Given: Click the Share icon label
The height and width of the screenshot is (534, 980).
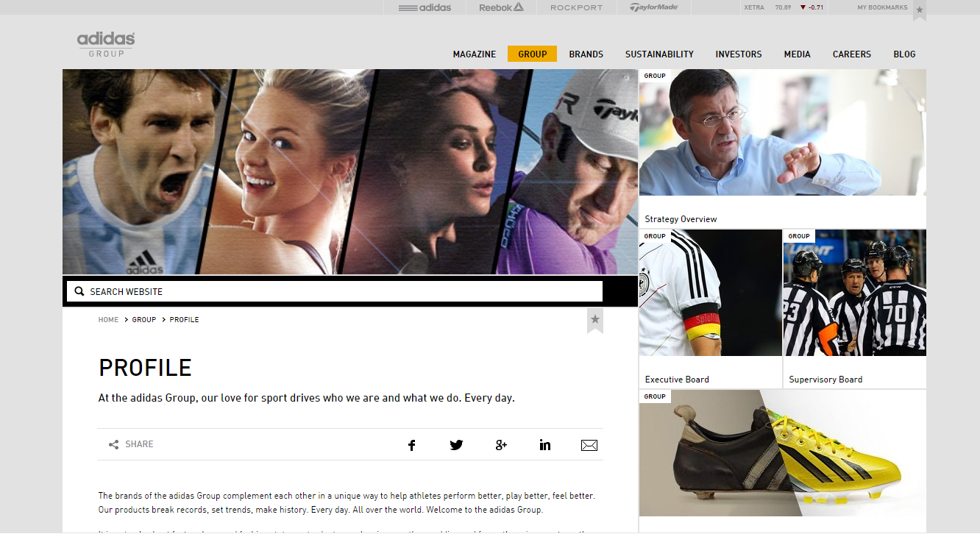Looking at the screenshot, I should coord(131,444).
